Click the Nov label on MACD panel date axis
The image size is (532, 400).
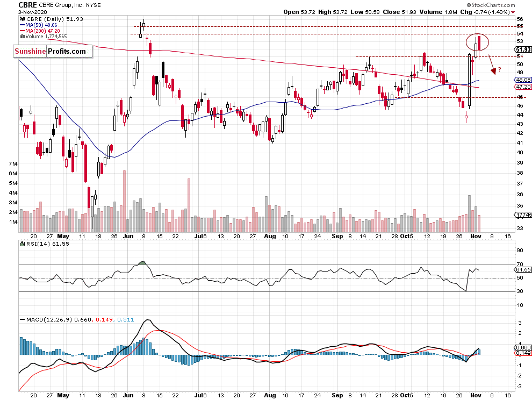pyautogui.click(x=476, y=395)
